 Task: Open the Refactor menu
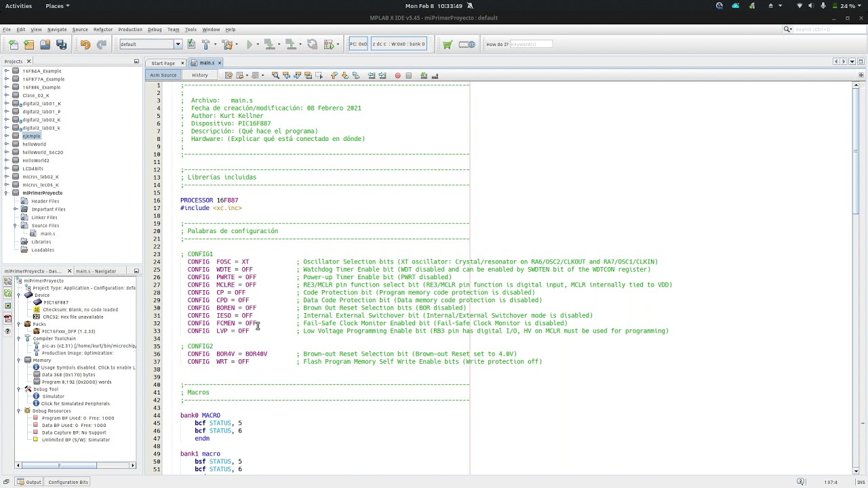coord(103,29)
